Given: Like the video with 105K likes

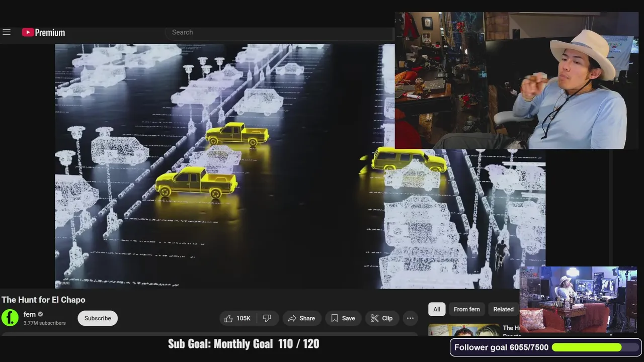Looking at the screenshot, I should click(237, 318).
